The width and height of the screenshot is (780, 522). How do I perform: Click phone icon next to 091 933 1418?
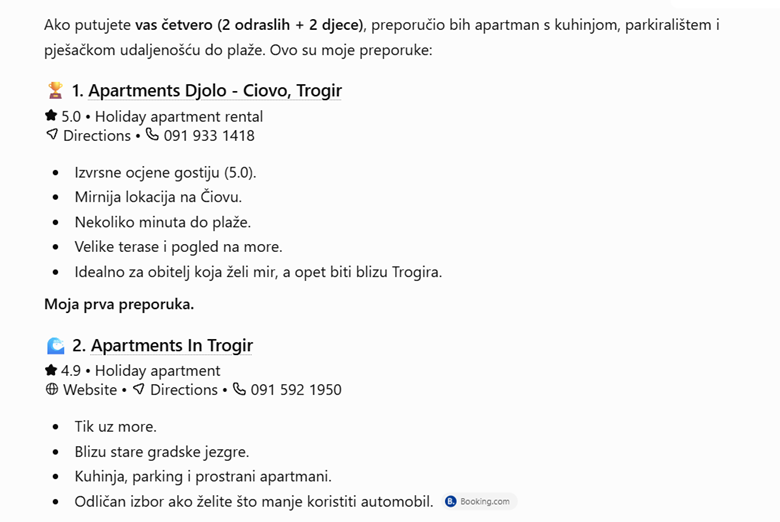152,134
